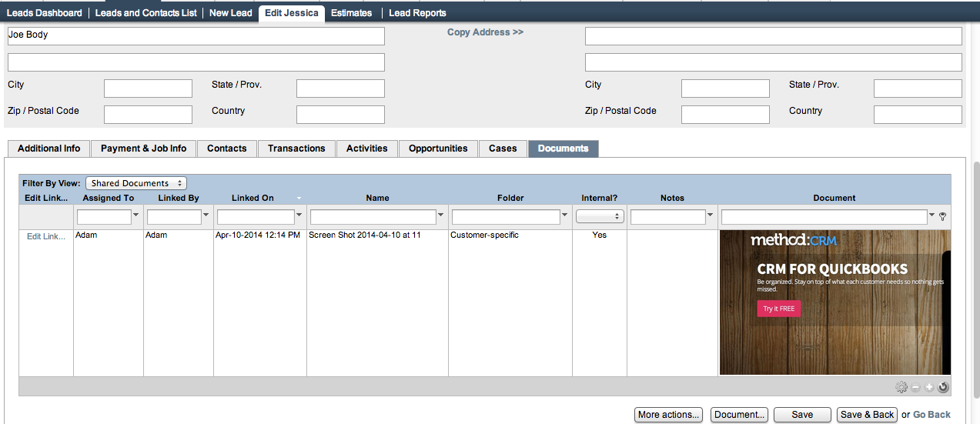This screenshot has width=980, height=424.
Task: Select the Edit Jessica tab
Action: click(291, 13)
